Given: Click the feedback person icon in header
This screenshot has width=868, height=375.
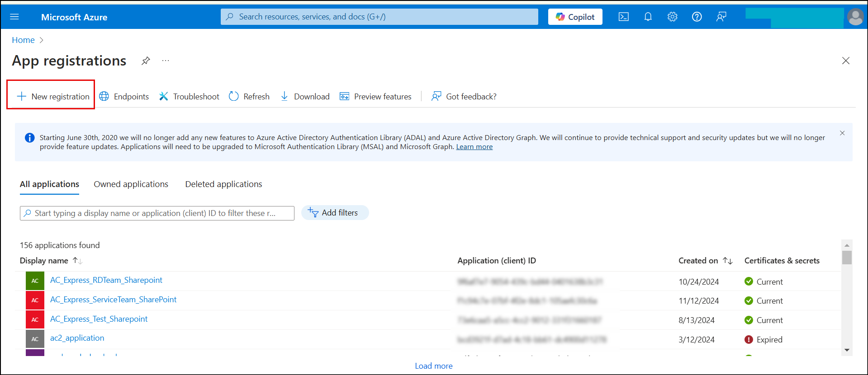Looking at the screenshot, I should (721, 17).
